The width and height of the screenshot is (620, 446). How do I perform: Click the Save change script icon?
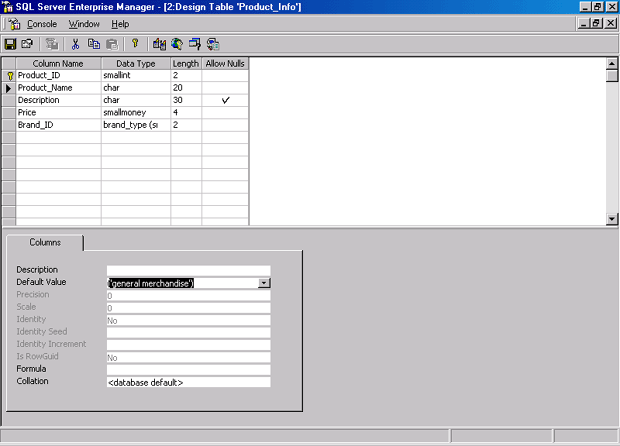coord(51,44)
